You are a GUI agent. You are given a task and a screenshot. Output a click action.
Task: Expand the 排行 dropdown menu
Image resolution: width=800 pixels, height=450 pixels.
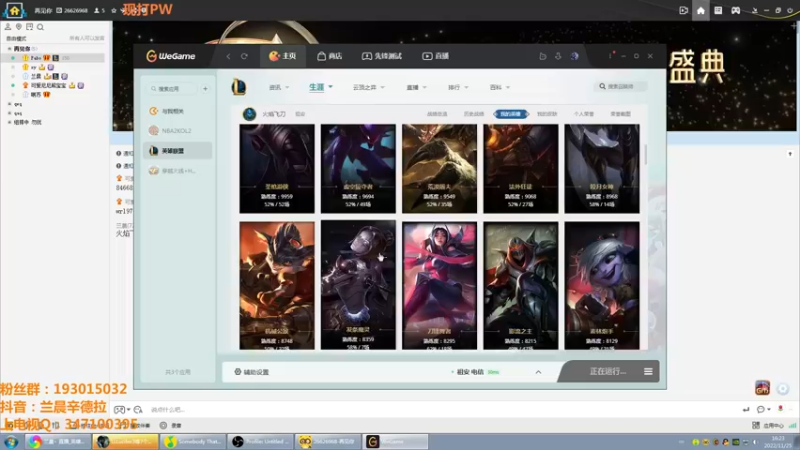click(x=458, y=87)
